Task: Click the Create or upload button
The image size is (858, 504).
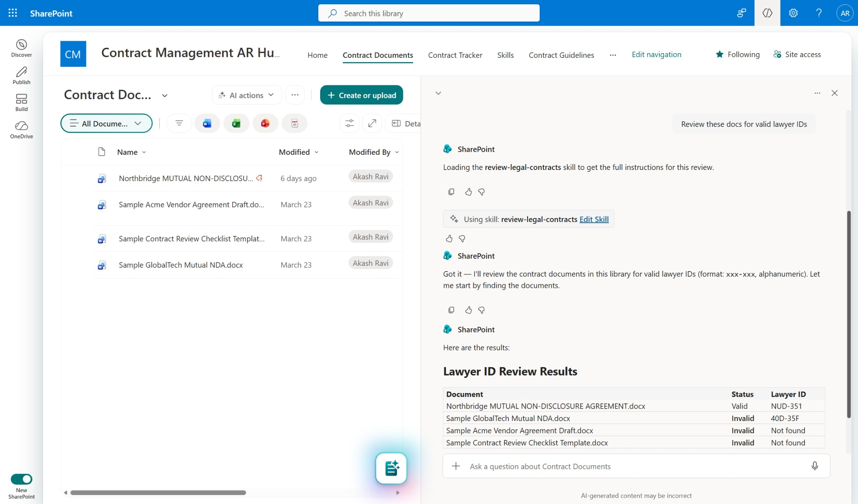Action: pyautogui.click(x=361, y=95)
